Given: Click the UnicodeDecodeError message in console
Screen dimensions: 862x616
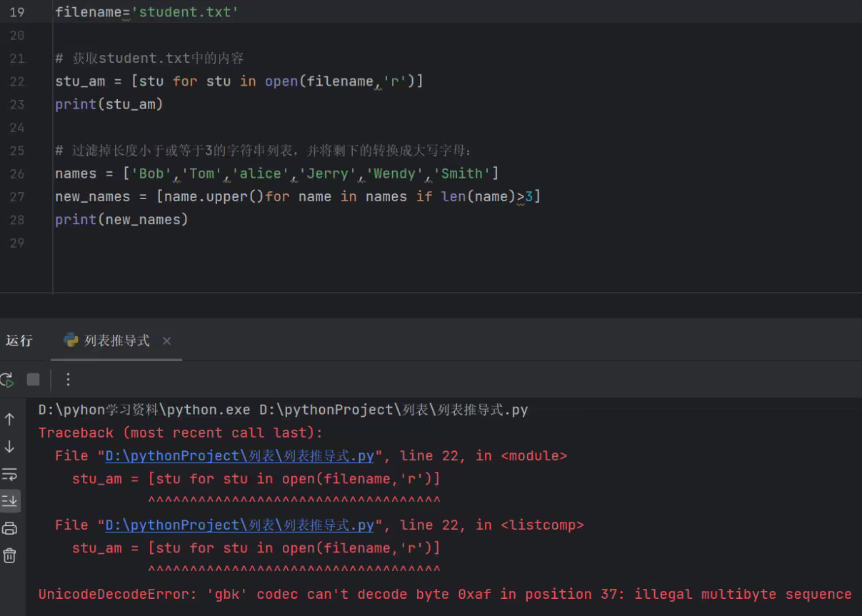Looking at the screenshot, I should pyautogui.click(x=444, y=595).
